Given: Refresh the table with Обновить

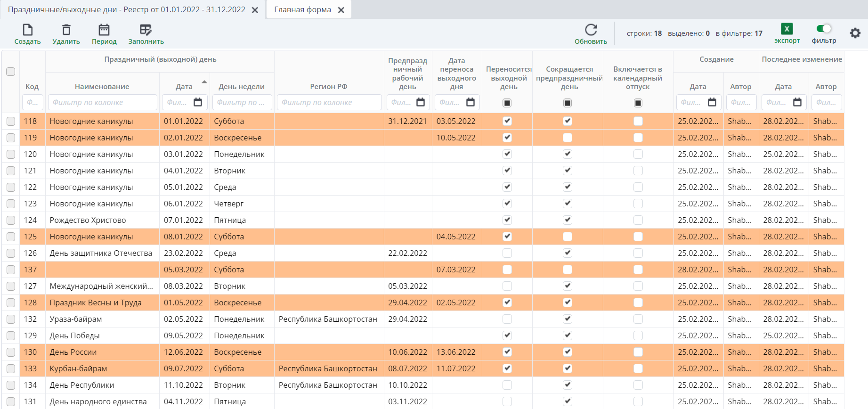Looking at the screenshot, I should (591, 30).
